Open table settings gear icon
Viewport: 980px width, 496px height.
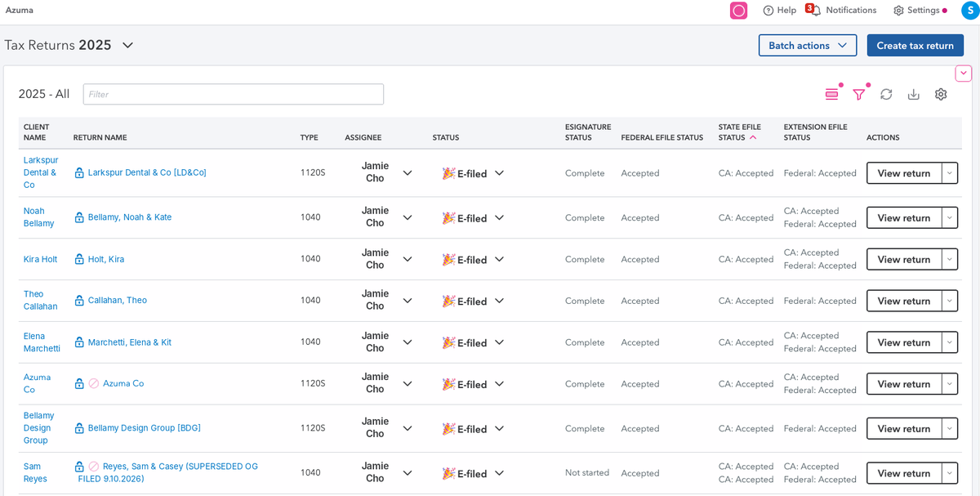[x=941, y=95]
